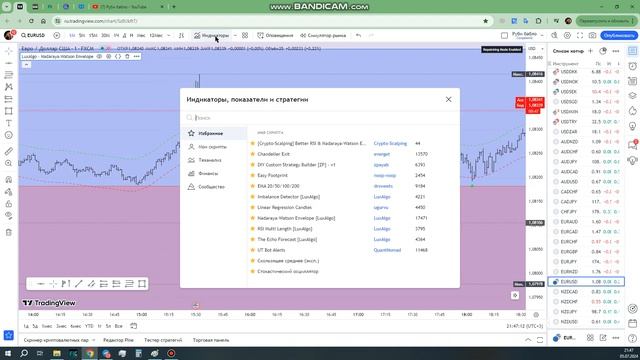Select text tool T in left sidebar
This screenshot has height=360, width=640.
pos(9,123)
